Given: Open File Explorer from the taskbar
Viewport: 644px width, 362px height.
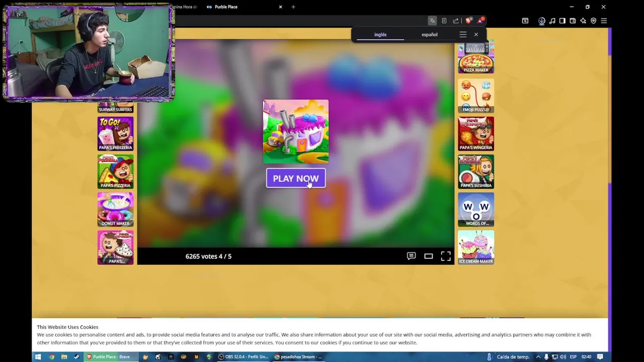Looking at the screenshot, I should (x=64, y=357).
